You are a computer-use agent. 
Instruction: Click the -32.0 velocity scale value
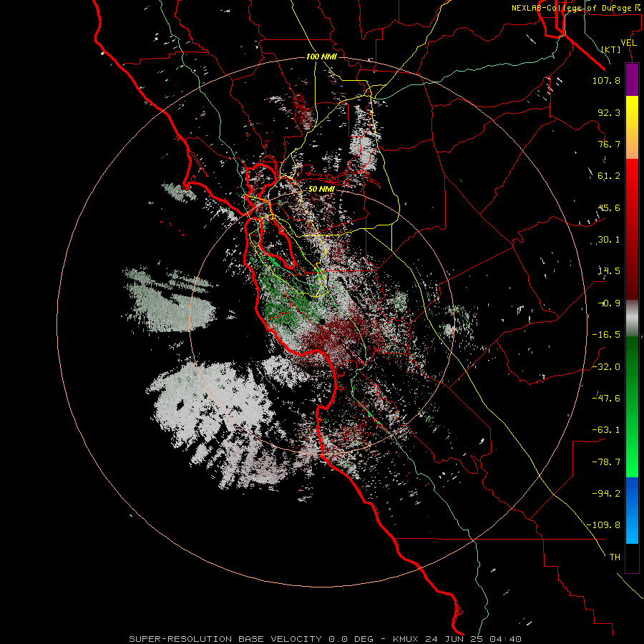pos(606,367)
